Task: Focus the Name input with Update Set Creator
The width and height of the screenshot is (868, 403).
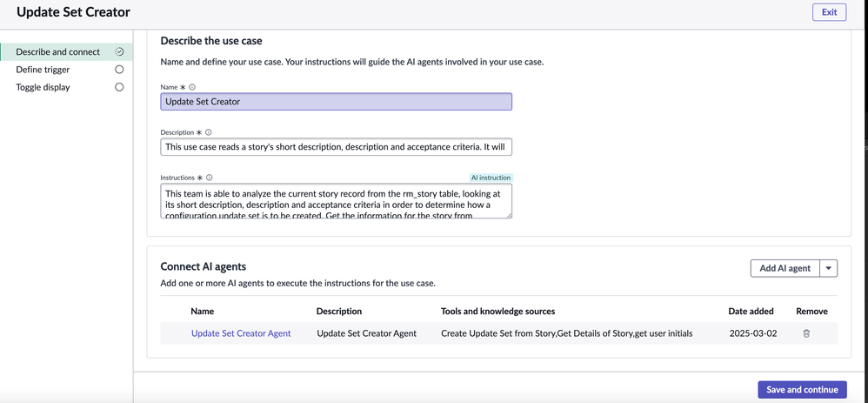Action: [336, 102]
